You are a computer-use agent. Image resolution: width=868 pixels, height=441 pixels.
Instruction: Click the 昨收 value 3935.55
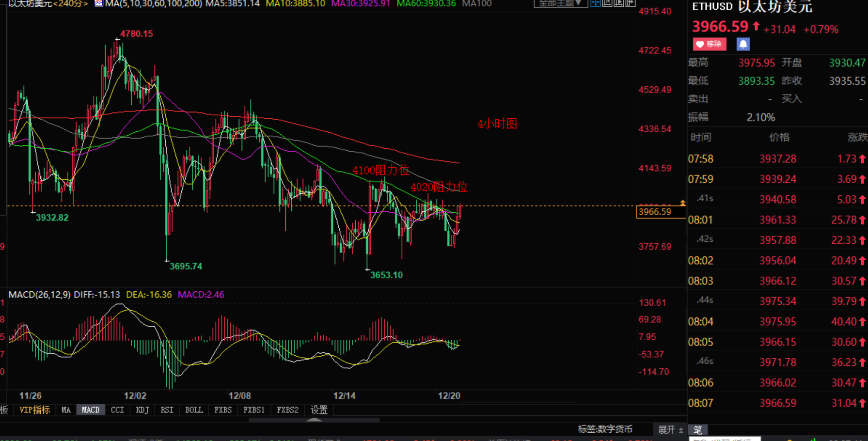pos(847,81)
